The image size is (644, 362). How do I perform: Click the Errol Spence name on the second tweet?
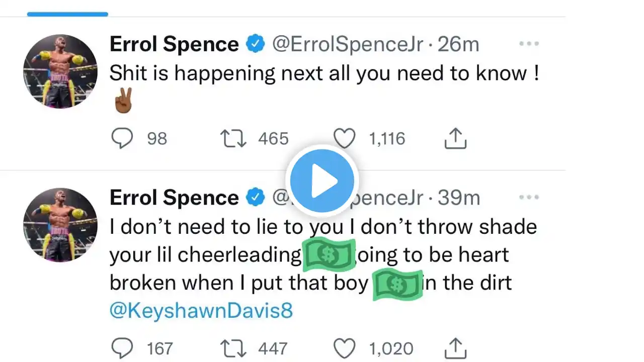[x=174, y=198]
